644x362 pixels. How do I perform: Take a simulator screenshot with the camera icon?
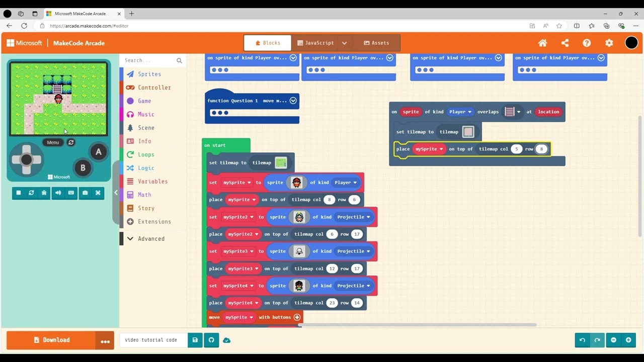[x=85, y=193]
